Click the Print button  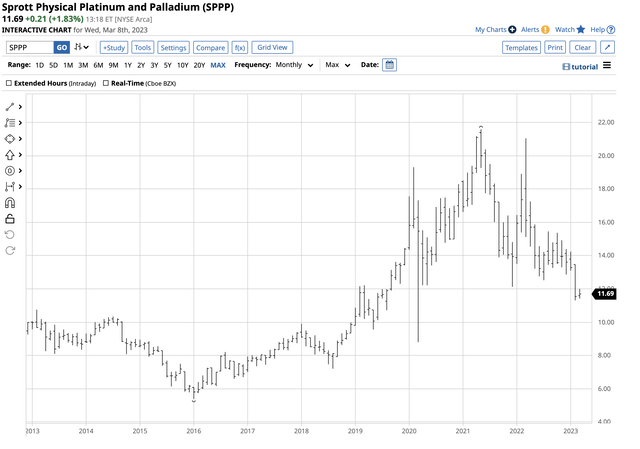click(555, 47)
